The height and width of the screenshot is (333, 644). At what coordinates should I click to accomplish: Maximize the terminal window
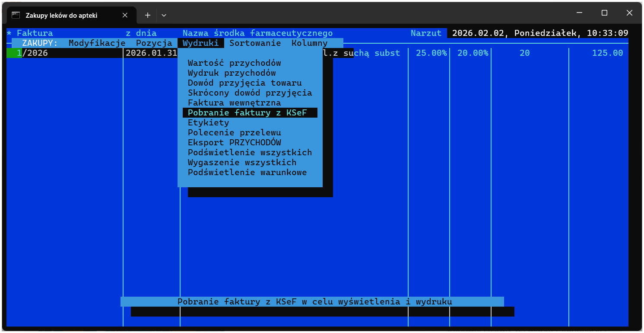pos(604,13)
